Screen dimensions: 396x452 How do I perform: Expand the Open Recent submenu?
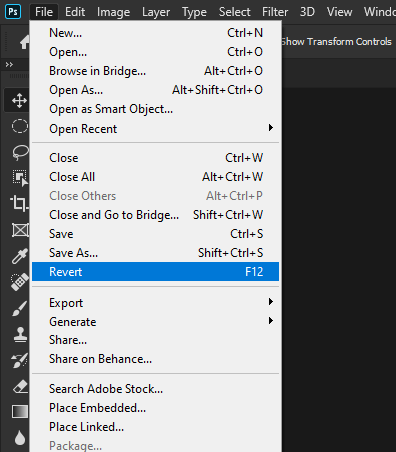pyautogui.click(x=155, y=128)
